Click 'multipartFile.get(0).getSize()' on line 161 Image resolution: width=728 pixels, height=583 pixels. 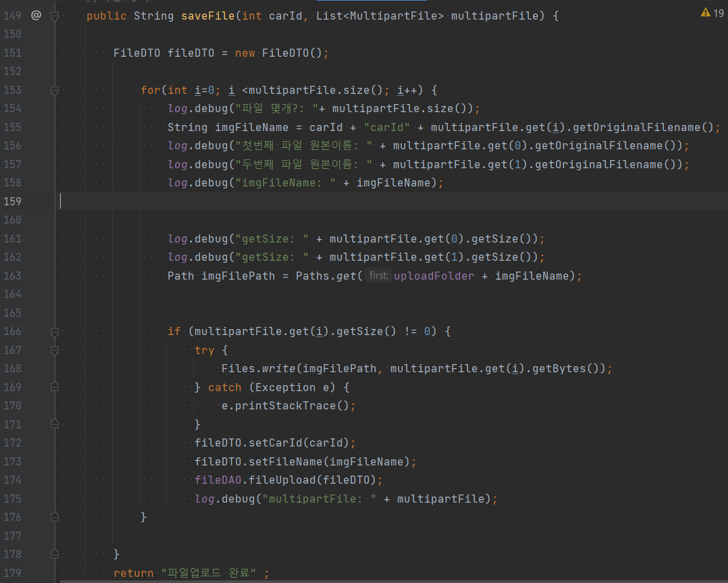(x=433, y=238)
